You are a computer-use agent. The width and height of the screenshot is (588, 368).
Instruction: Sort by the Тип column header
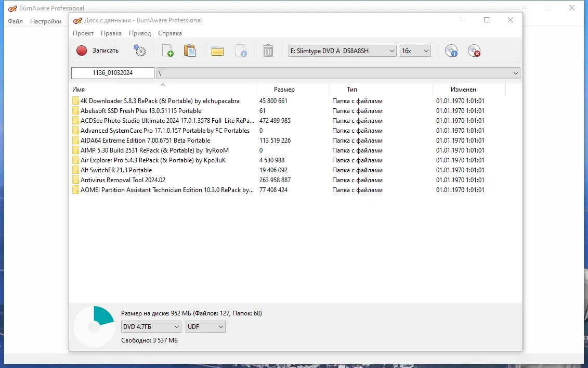(x=381, y=90)
